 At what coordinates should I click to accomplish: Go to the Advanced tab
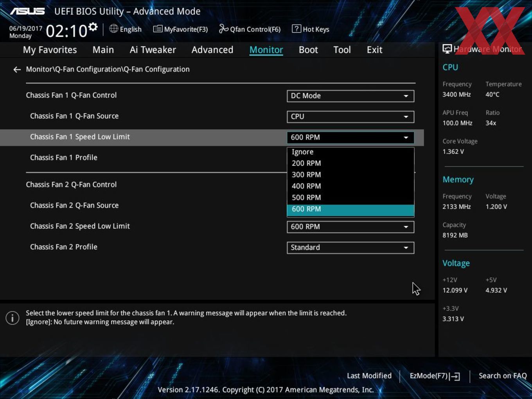(212, 50)
